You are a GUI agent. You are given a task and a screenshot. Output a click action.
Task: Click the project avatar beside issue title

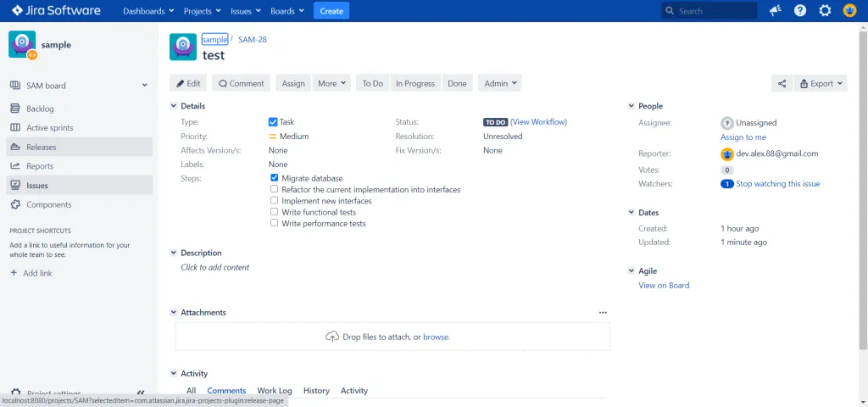(183, 47)
